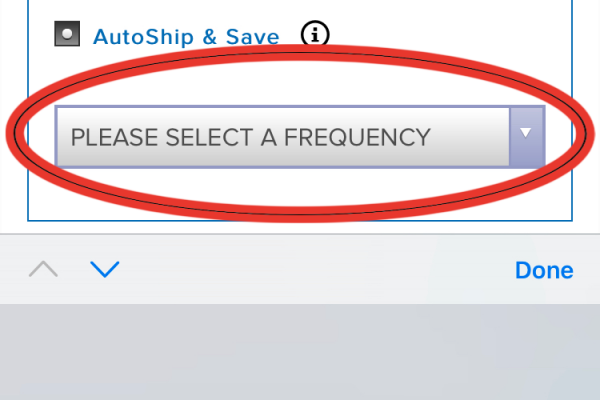The height and width of the screenshot is (400, 600).
Task: Click the AutoShip & Save link text
Action: point(186,37)
